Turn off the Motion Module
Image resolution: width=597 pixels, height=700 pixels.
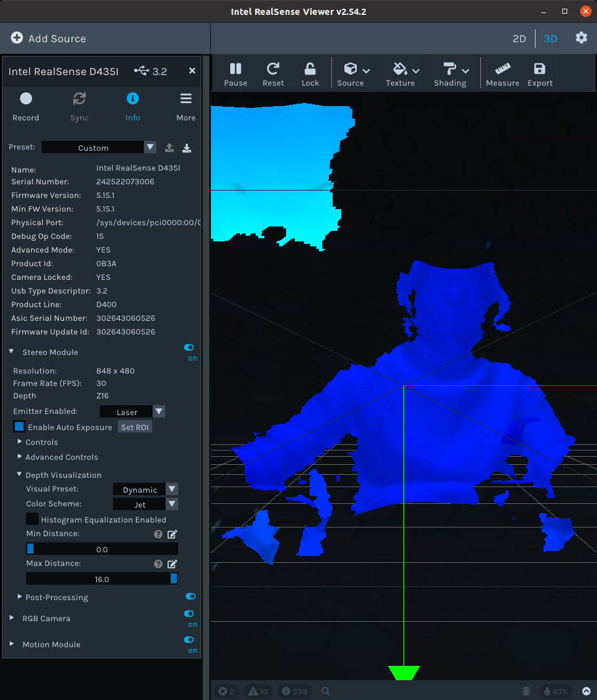tap(189, 640)
